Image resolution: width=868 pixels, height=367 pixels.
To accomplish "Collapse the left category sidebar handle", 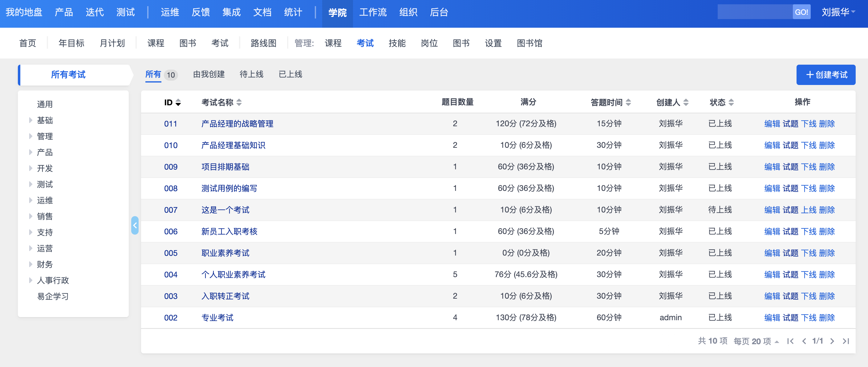I will coord(135,225).
